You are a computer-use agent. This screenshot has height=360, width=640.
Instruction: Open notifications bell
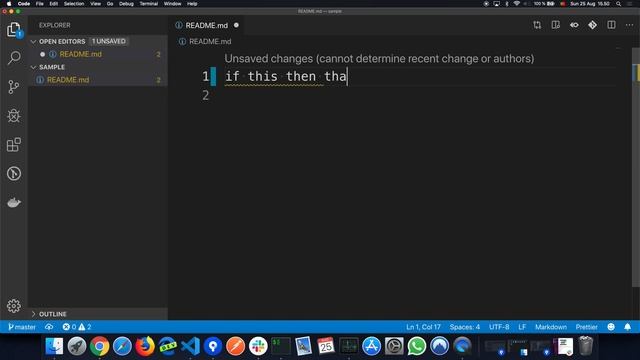pos(627,327)
